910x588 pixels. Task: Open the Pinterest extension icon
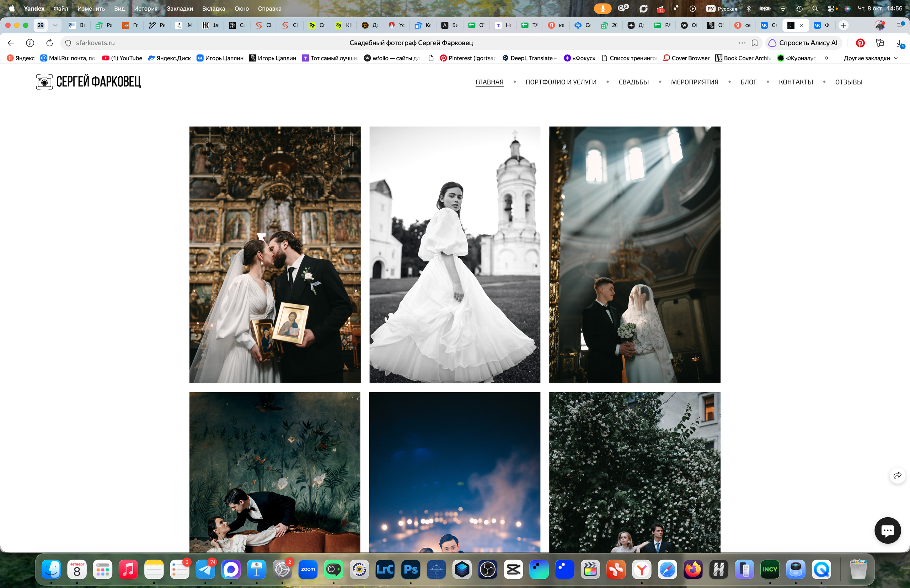coord(860,43)
